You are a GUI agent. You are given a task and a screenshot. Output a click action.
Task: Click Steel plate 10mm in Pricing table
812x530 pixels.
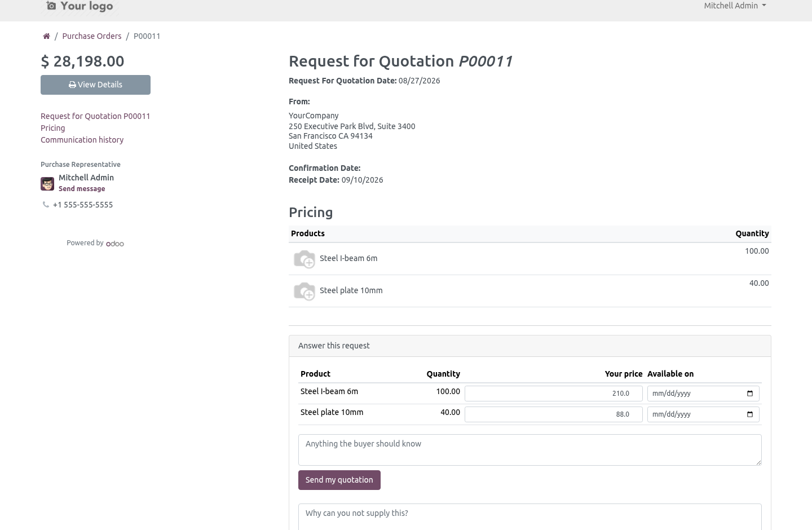point(351,290)
